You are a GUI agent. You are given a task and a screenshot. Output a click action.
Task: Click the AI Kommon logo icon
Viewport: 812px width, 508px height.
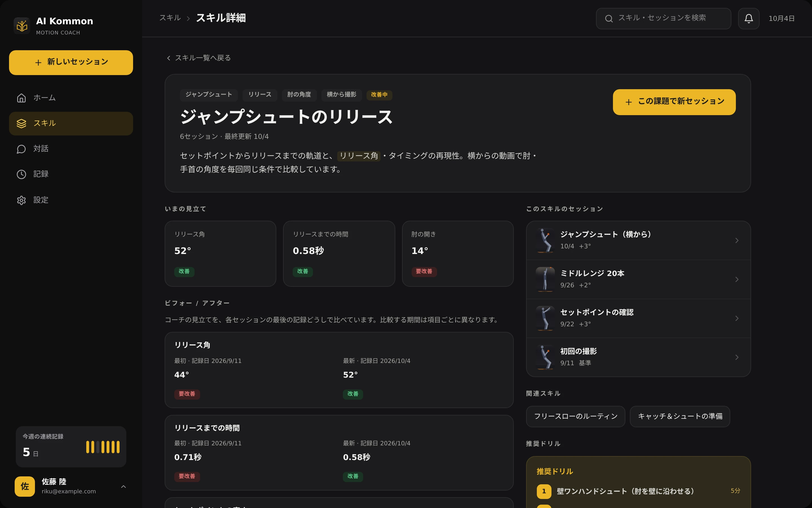[x=22, y=26]
